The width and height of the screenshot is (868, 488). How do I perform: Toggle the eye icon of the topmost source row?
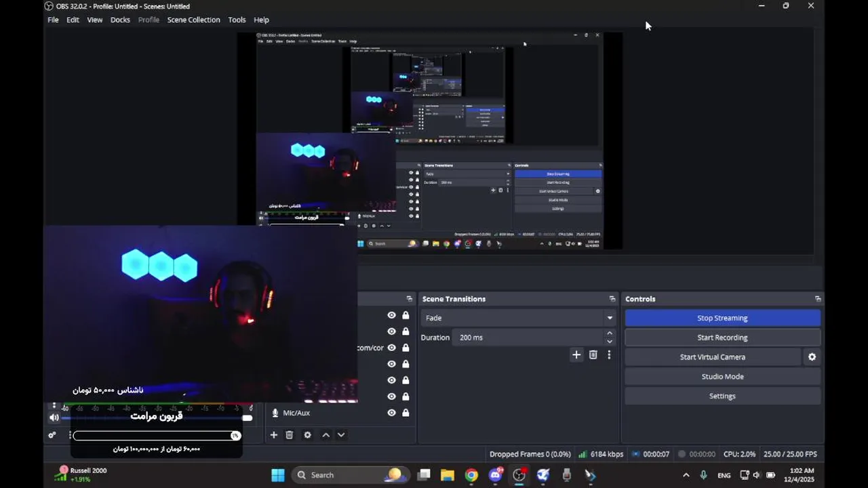tap(391, 315)
